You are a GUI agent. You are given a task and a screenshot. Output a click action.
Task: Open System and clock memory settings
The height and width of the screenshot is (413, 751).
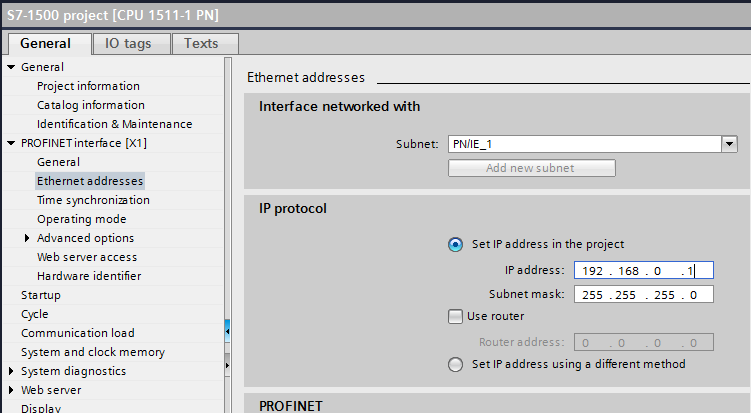(x=93, y=352)
